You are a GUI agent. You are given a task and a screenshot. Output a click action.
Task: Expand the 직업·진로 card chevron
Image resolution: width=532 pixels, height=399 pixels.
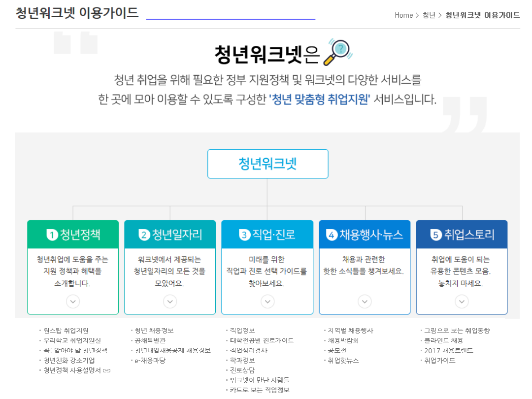point(267,301)
